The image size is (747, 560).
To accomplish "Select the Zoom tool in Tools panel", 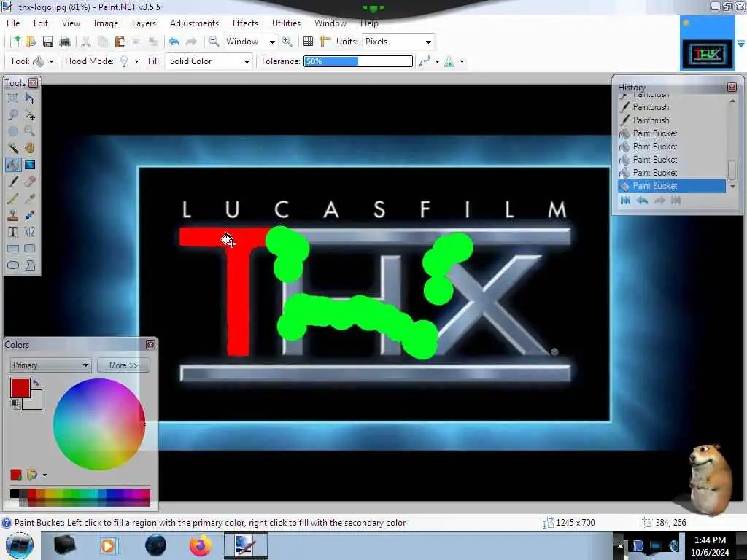I will tap(30, 131).
